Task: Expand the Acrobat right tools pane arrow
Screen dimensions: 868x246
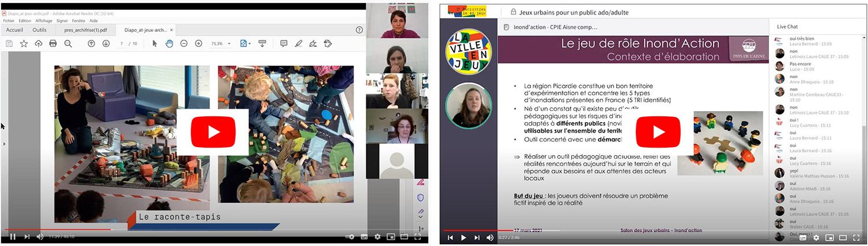Action: 421,229
